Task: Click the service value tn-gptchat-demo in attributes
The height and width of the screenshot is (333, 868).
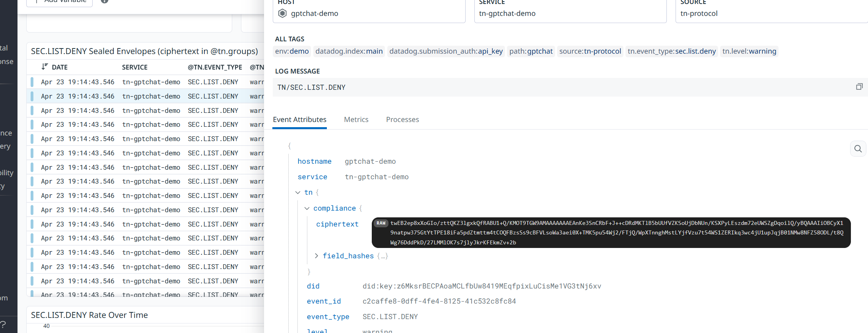Action: (377, 177)
